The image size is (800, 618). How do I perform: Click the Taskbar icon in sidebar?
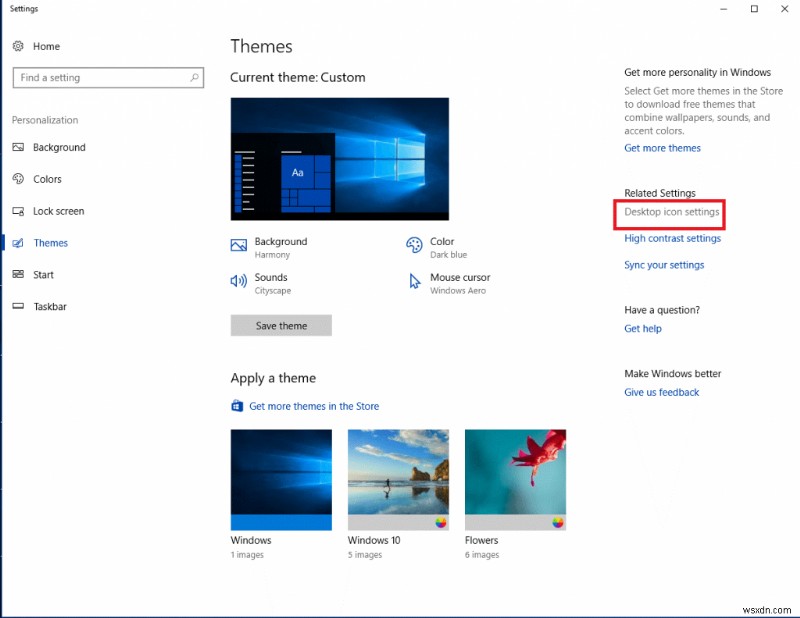18,306
